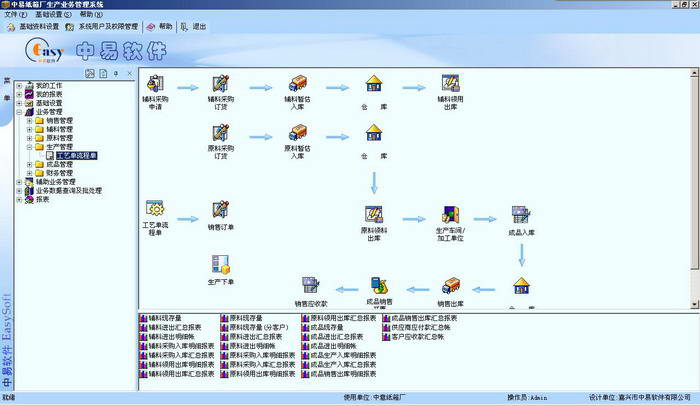700x406 pixels.
Task: Click the flowchart vertical scrollbar thumb
Action: [694, 173]
